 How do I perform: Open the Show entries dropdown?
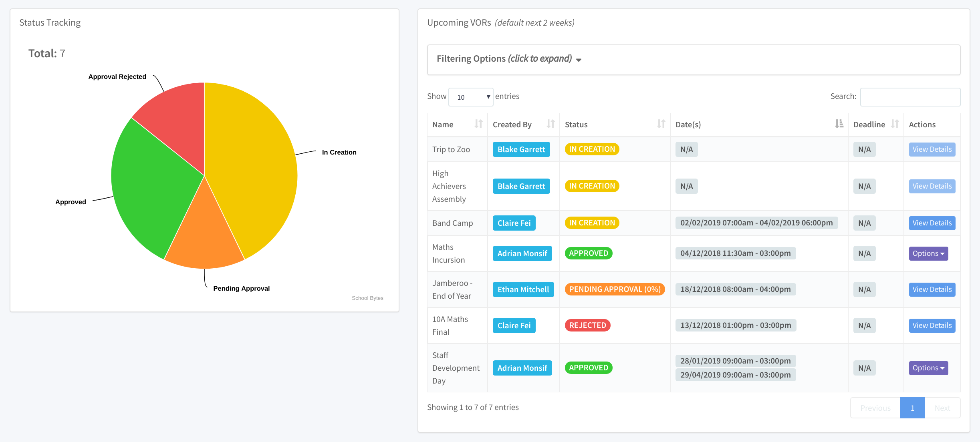[x=471, y=96]
